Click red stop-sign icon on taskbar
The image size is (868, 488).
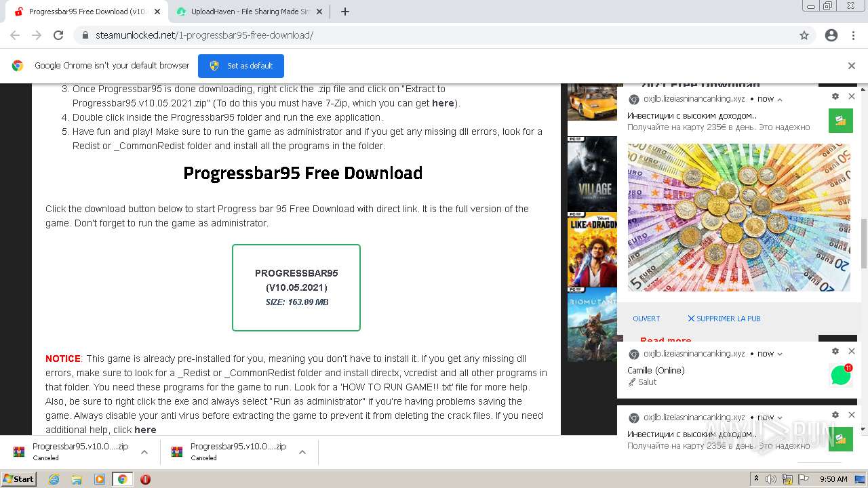(x=145, y=479)
